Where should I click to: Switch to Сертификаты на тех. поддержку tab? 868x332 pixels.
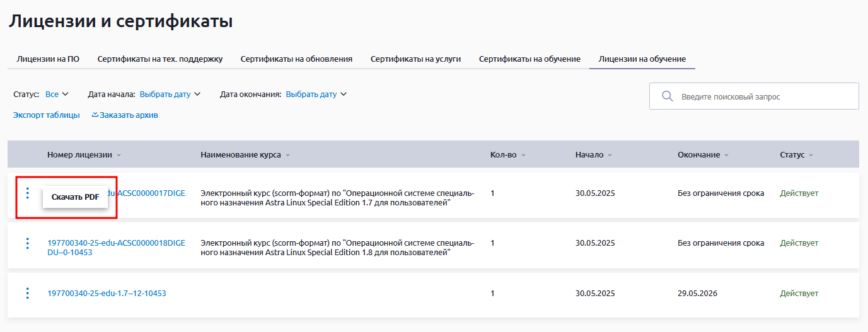pyautogui.click(x=160, y=59)
